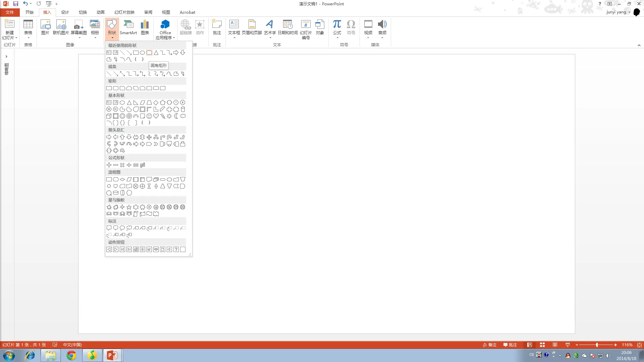Screen dimensions: 644x362
Task: Insert the five-point star shape
Action: tap(129, 207)
